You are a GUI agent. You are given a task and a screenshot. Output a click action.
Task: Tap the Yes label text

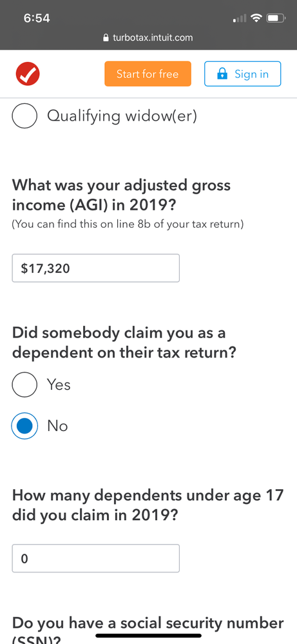59,385
